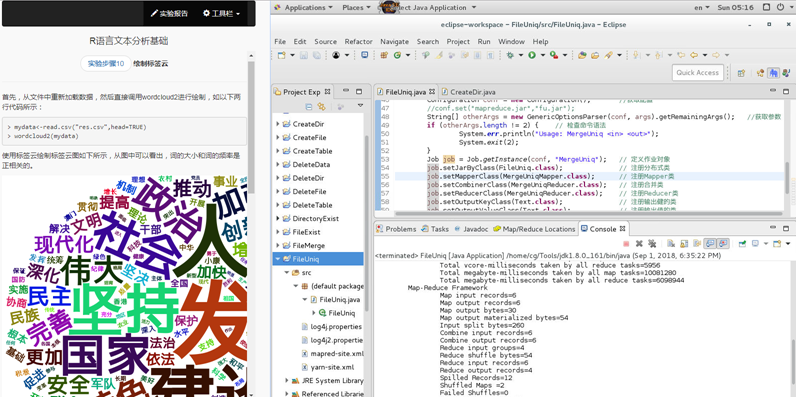Image resolution: width=796 pixels, height=397 pixels.
Task: Click the 实验报告 button
Action: coord(169,14)
